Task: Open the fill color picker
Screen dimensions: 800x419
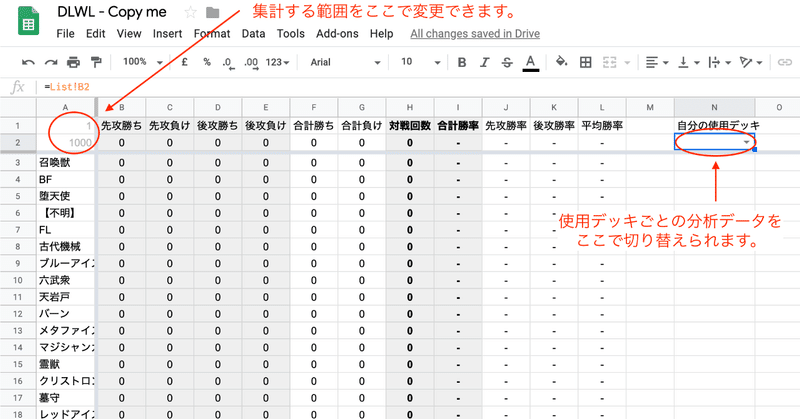Action: point(561,62)
